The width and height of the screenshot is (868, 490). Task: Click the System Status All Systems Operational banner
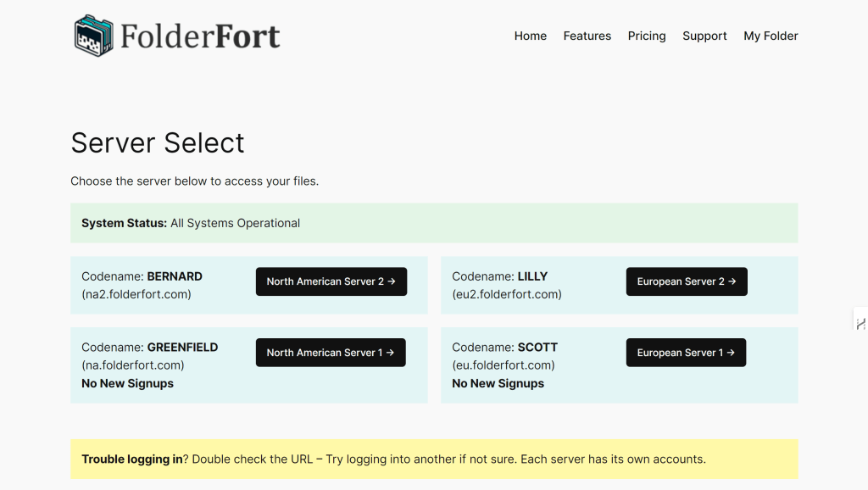[x=434, y=223]
